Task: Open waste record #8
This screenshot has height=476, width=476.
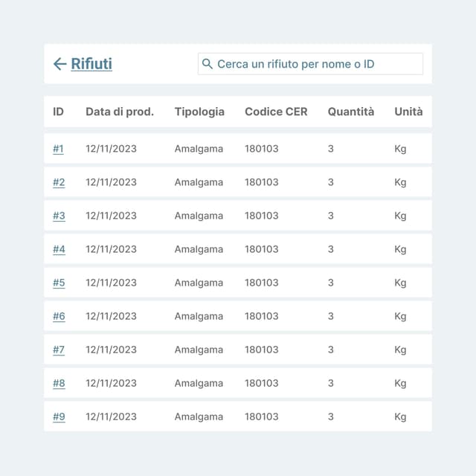Action: 59,383
